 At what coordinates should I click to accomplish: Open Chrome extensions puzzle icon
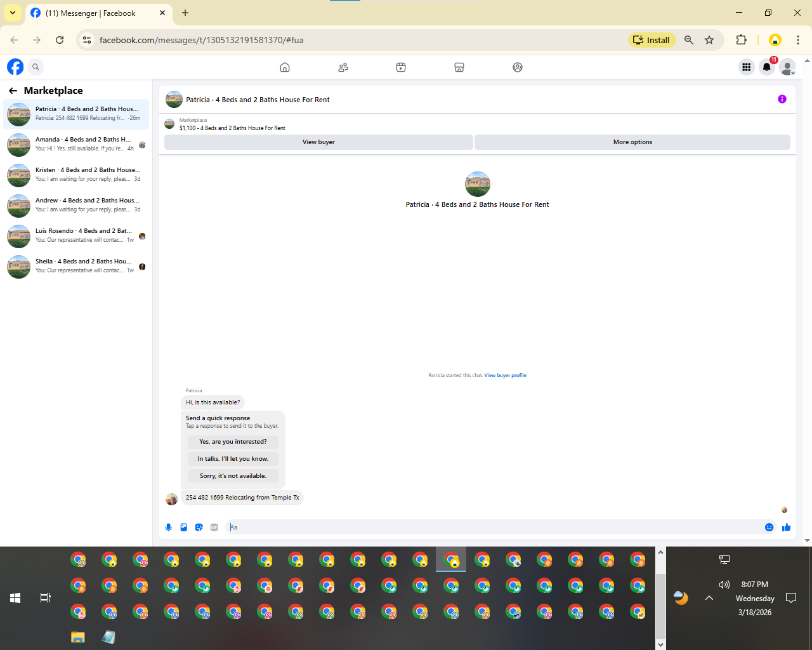pos(741,40)
